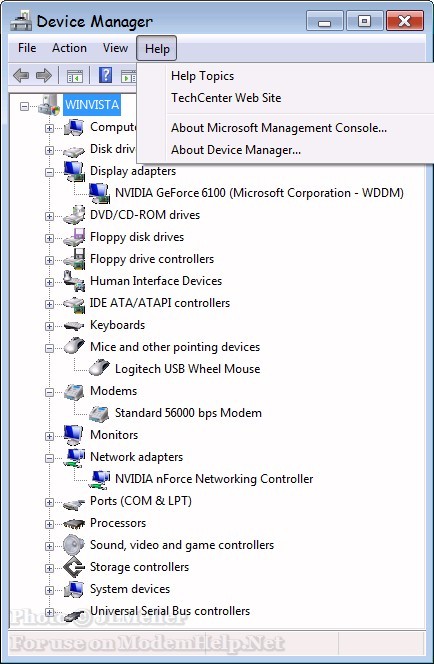This screenshot has width=434, height=664.
Task: Click the Standard 56000 bps Modem icon
Action: click(x=99, y=413)
